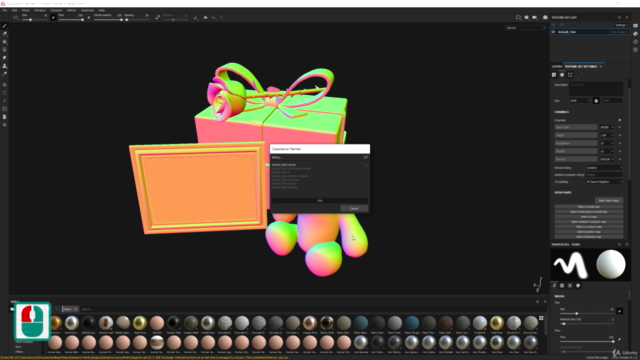This screenshot has width=640, height=360.
Task: Adjust Minimum Size slider in Properties
Action: tap(587, 324)
